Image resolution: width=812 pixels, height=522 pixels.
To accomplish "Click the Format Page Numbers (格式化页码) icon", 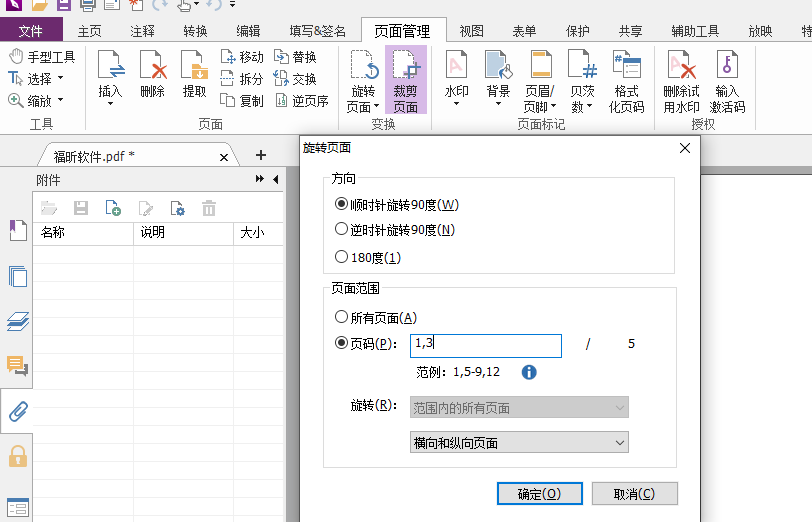I will coord(626,66).
